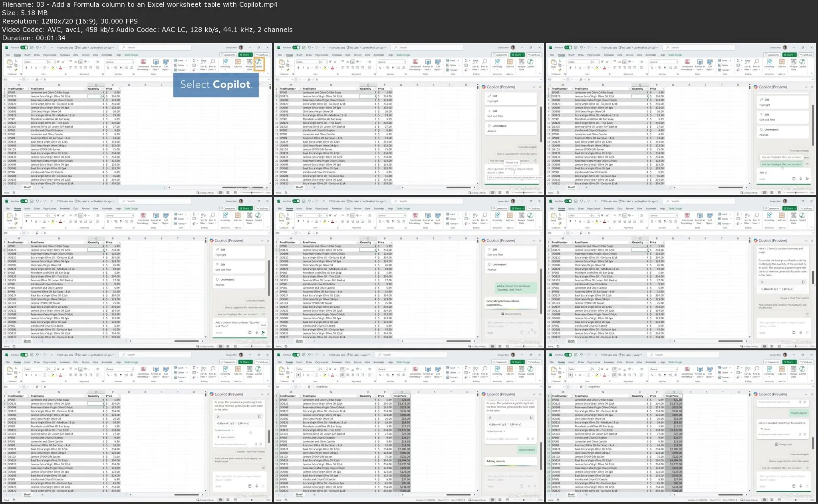The image size is (818, 504).
Task: Click thumbs down icon in bottom-left thumbnail pane
Action: (x=261, y=444)
